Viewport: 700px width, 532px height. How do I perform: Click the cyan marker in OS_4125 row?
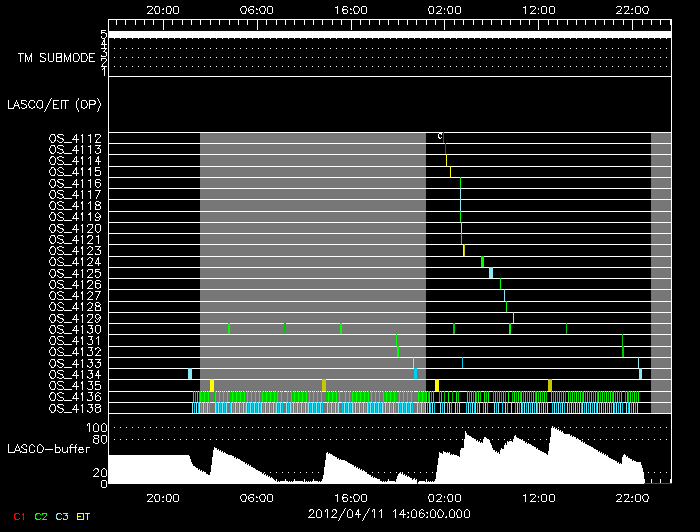click(x=491, y=273)
